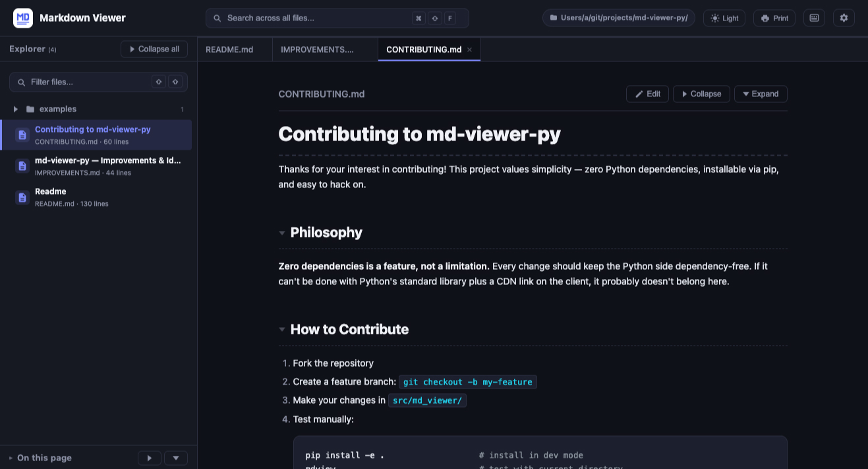Click the Test manually list item
This screenshot has height=469, width=868.
tap(323, 420)
